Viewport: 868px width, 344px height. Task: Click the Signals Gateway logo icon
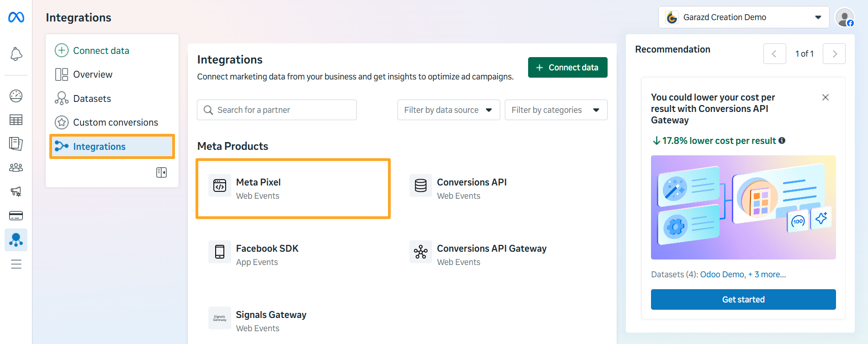[x=220, y=318]
